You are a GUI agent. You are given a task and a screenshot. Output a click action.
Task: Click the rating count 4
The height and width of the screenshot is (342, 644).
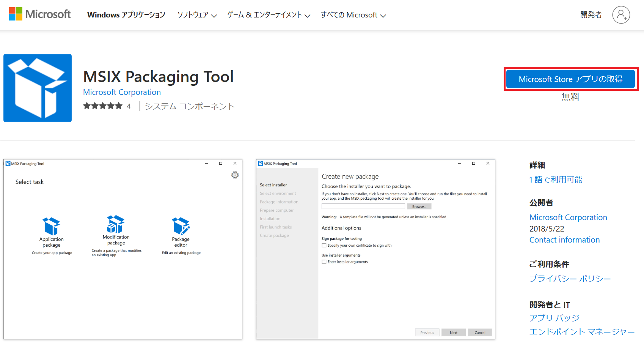[129, 106]
